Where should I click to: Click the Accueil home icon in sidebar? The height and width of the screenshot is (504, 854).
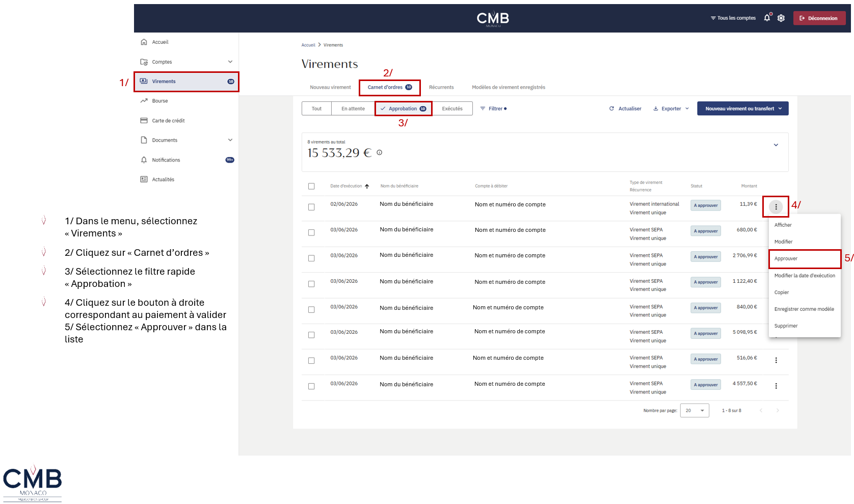click(x=144, y=42)
